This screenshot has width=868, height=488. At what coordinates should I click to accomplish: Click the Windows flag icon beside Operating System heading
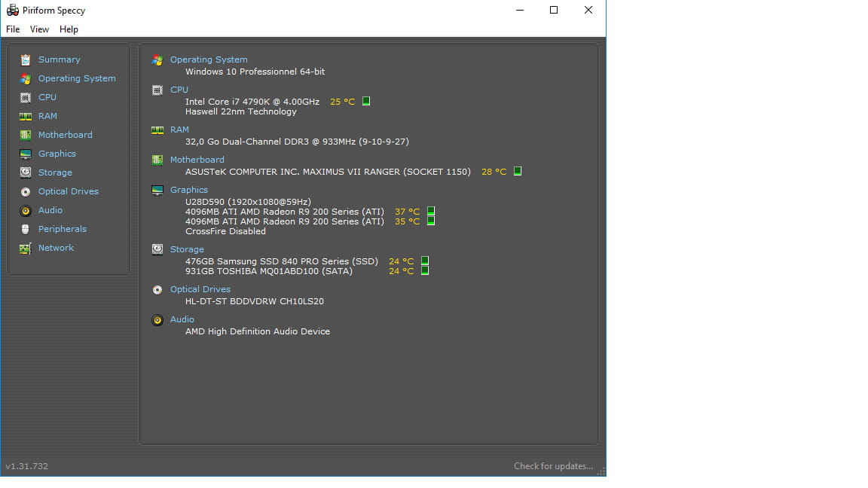point(157,59)
